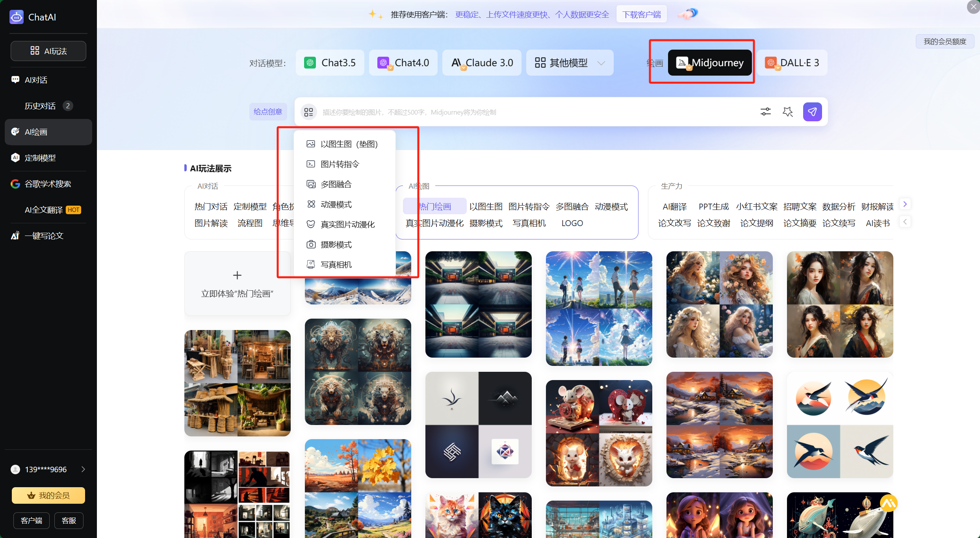Select 摄影模式 in the popup menu
Viewport: 980px width, 538px height.
pyautogui.click(x=336, y=245)
